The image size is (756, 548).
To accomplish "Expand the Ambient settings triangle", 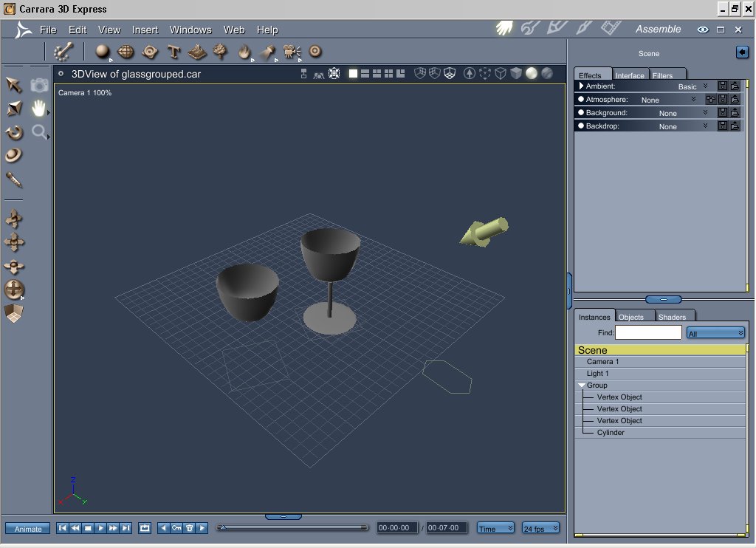I will 580,86.
